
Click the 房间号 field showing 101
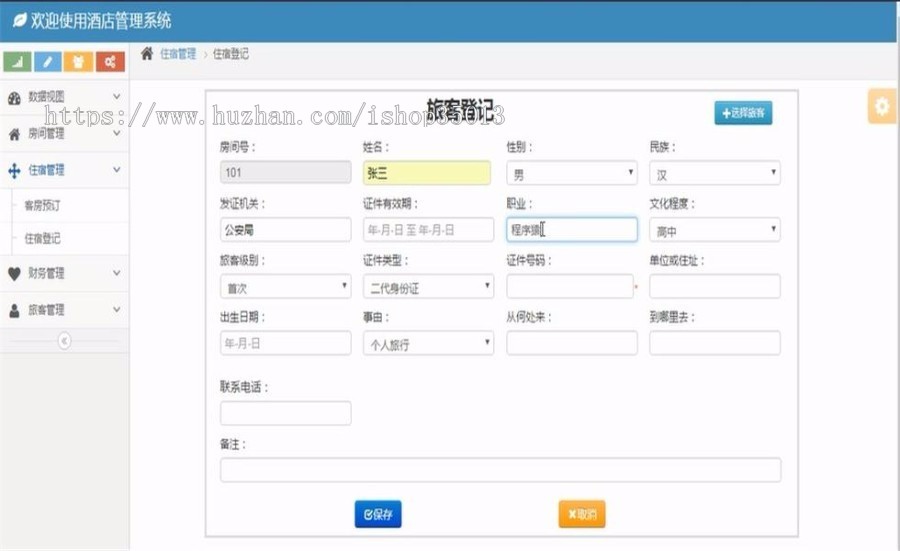(x=285, y=172)
